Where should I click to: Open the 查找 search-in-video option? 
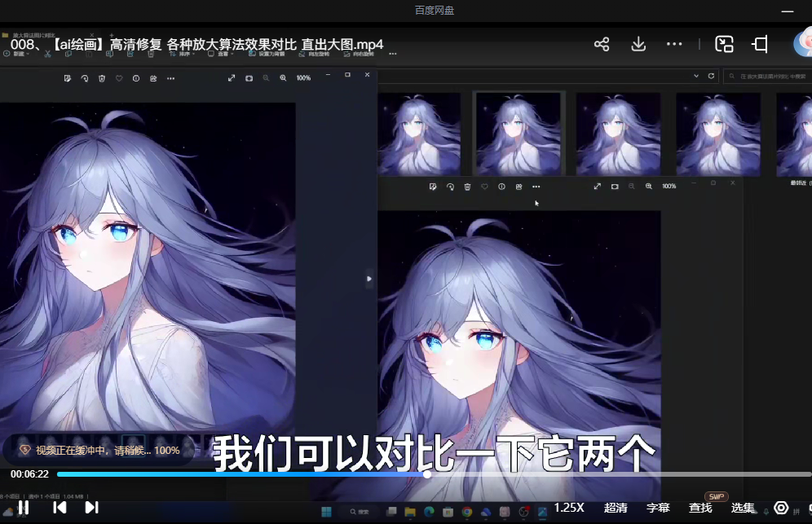click(x=700, y=508)
